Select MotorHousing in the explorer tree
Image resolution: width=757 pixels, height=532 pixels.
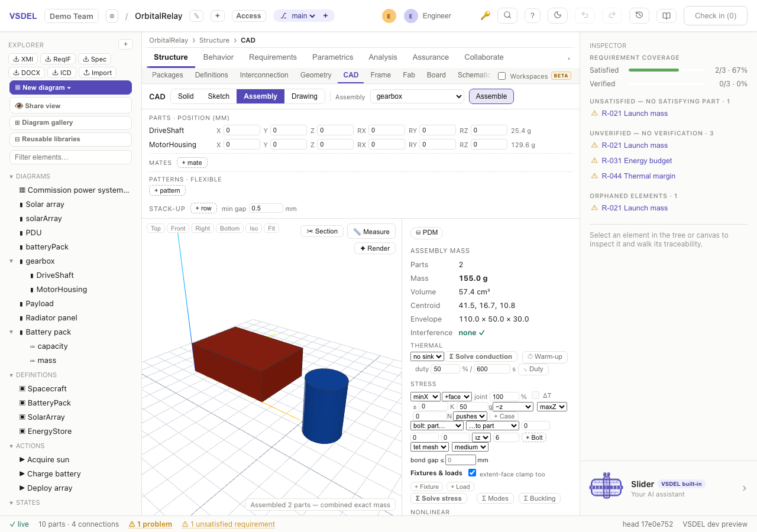coord(62,289)
